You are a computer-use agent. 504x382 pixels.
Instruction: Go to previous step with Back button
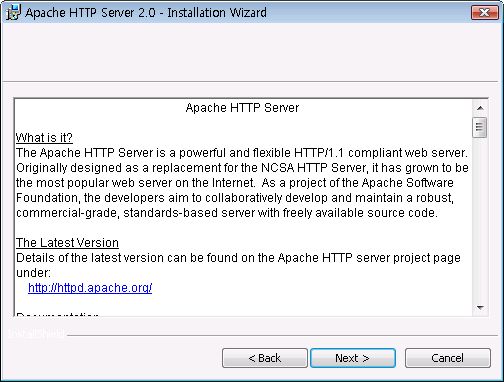click(x=265, y=358)
